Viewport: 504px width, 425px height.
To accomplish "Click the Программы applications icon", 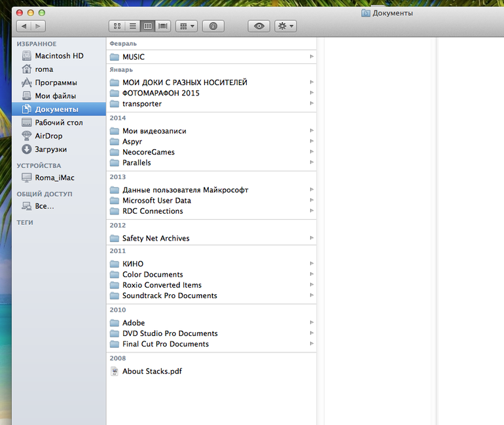I will [26, 82].
